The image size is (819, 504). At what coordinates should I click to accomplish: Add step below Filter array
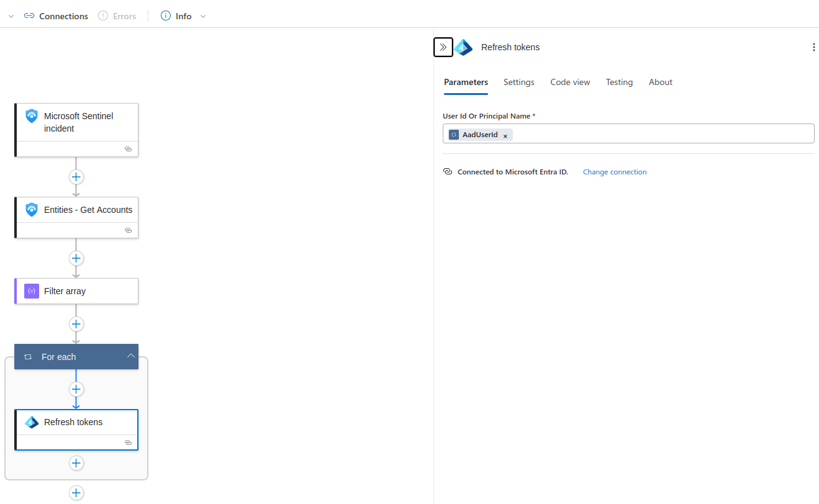[76, 324]
